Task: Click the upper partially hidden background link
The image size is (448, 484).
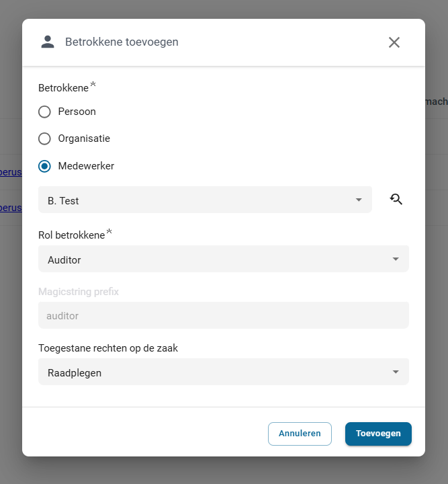Action: [x=11, y=171]
